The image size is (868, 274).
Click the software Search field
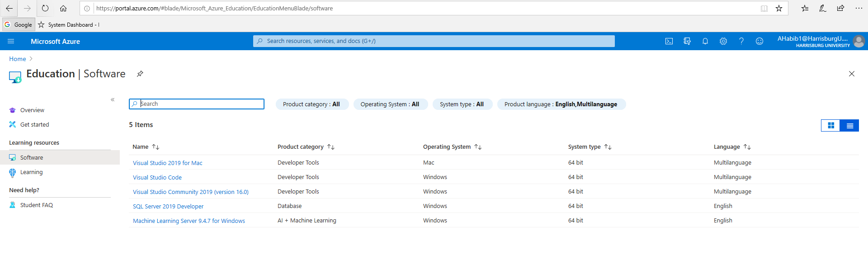point(197,104)
